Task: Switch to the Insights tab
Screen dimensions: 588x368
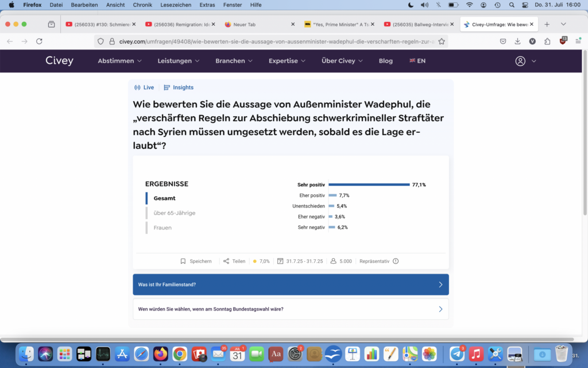Action: point(179,87)
